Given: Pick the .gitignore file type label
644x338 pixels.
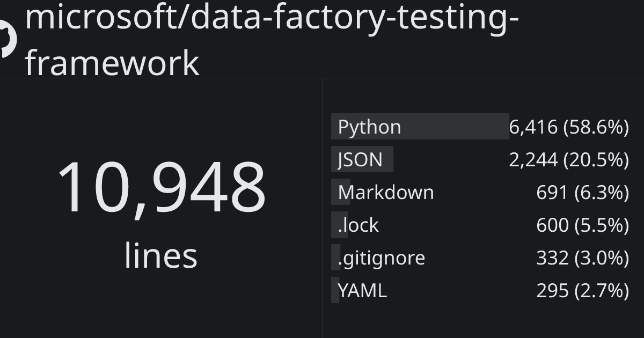Looking at the screenshot, I should [381, 258].
